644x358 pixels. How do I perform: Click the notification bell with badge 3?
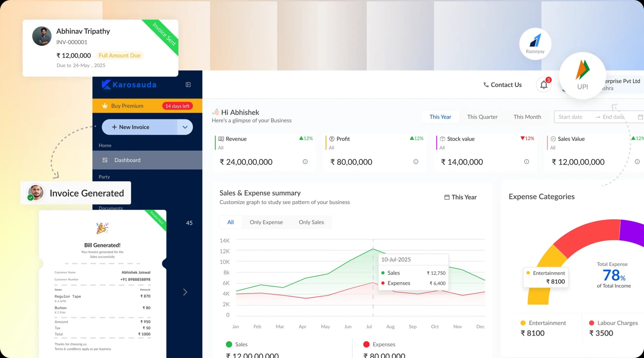543,85
